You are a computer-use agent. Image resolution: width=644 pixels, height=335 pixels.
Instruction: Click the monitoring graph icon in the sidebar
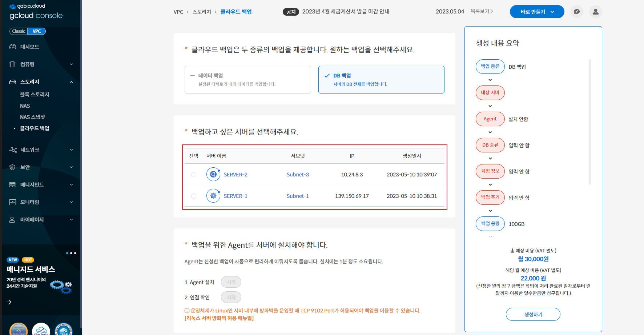pyautogui.click(x=13, y=202)
